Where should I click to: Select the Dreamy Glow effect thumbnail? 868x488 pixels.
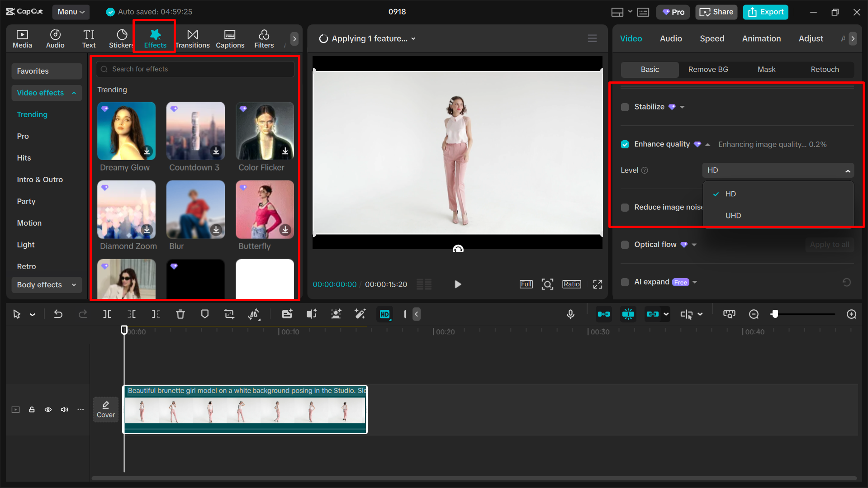(x=126, y=131)
